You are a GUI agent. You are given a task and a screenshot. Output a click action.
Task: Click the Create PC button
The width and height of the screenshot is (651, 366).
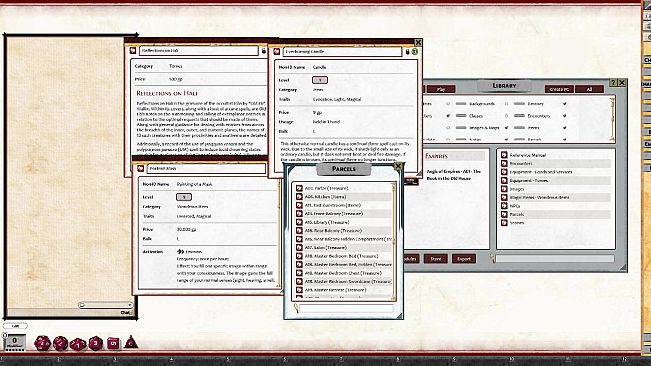pos(559,89)
